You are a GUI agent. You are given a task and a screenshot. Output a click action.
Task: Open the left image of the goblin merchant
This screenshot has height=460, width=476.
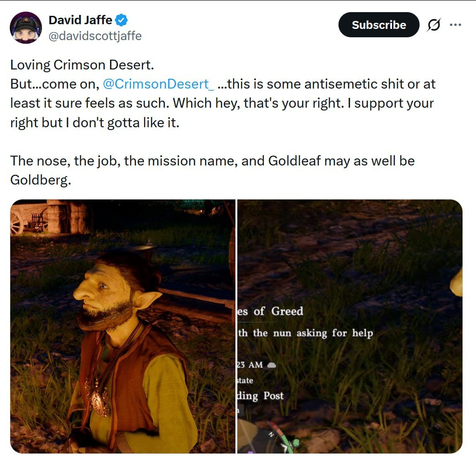pyautogui.click(x=123, y=327)
